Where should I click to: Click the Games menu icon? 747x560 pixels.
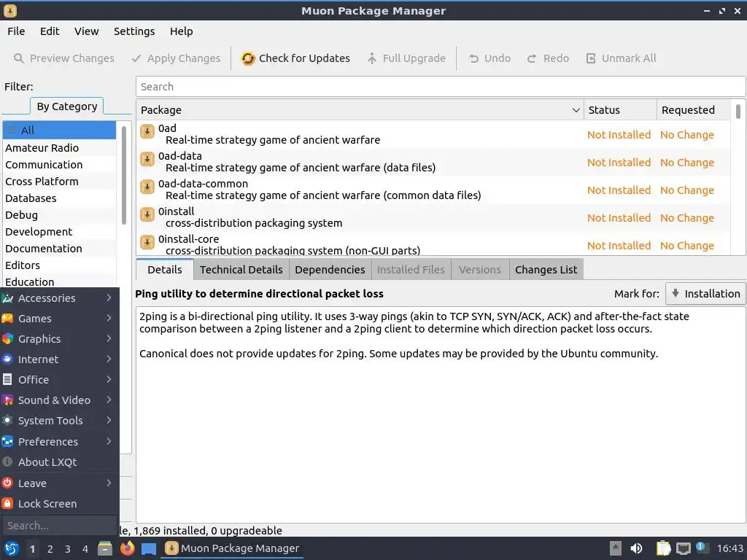7,319
